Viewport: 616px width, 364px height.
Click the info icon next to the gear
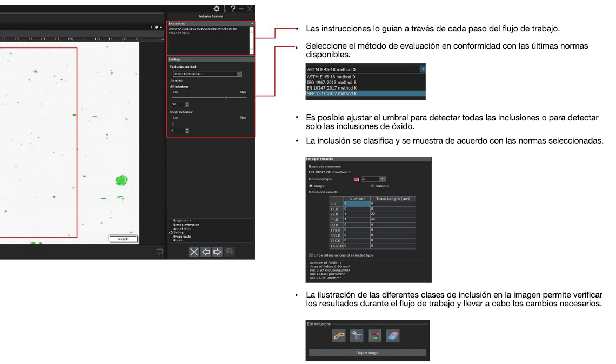click(225, 8)
